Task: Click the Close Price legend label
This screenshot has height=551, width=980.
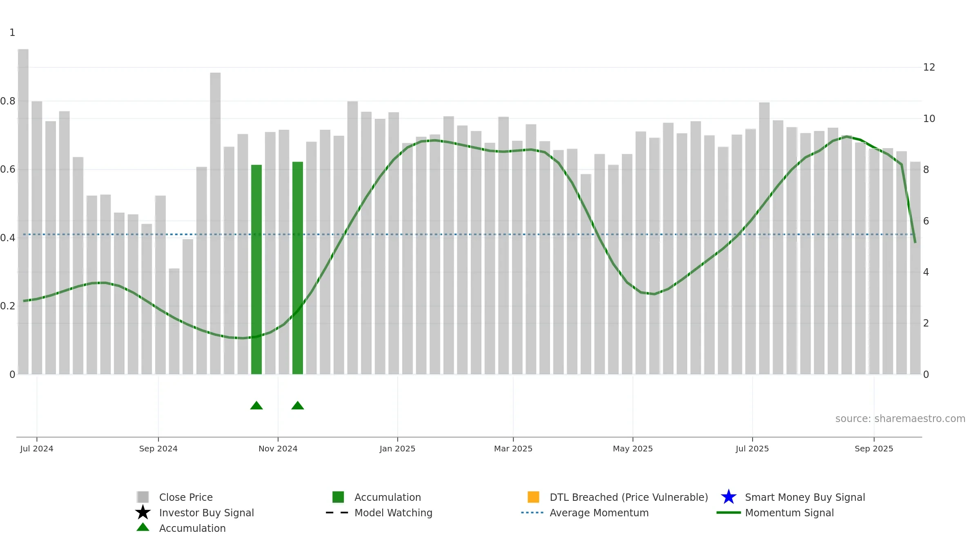Action: coord(186,497)
